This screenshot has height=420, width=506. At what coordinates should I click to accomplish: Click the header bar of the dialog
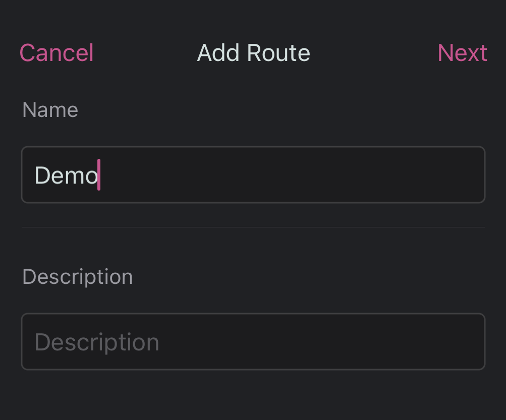[x=253, y=52]
